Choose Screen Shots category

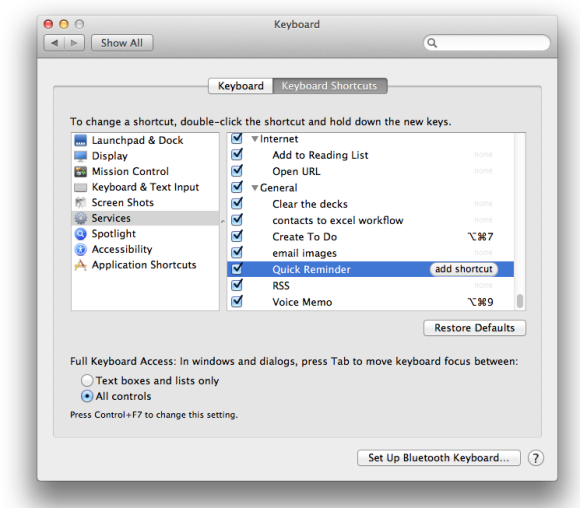[145, 203]
